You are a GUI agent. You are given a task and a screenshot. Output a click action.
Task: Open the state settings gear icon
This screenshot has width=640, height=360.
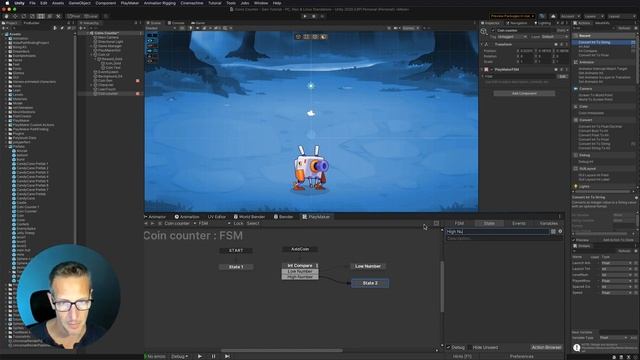560,231
